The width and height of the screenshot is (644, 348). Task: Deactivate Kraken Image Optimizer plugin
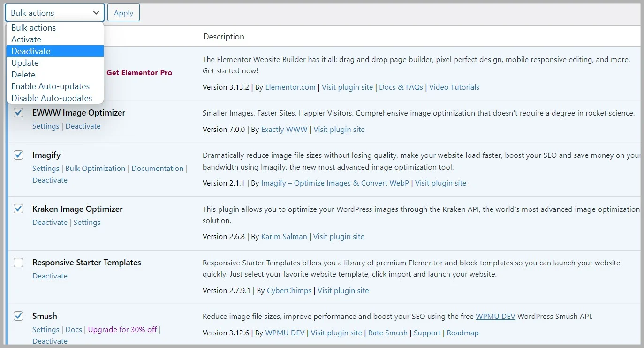pyautogui.click(x=50, y=223)
